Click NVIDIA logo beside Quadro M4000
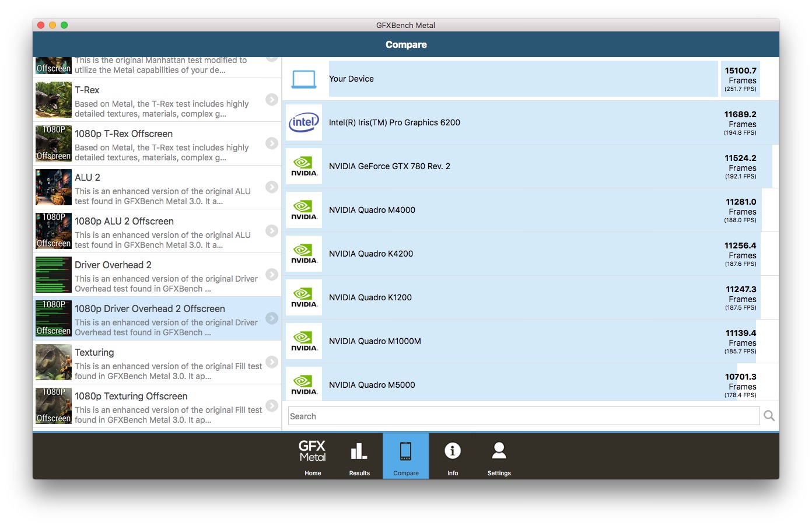 coord(304,210)
